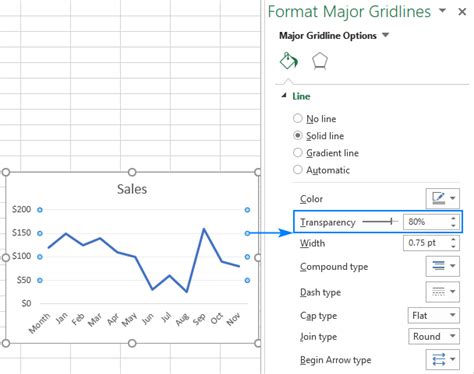The image size is (474, 374).
Task: Open the Fill & Line paint bucket tab
Action: (x=288, y=61)
